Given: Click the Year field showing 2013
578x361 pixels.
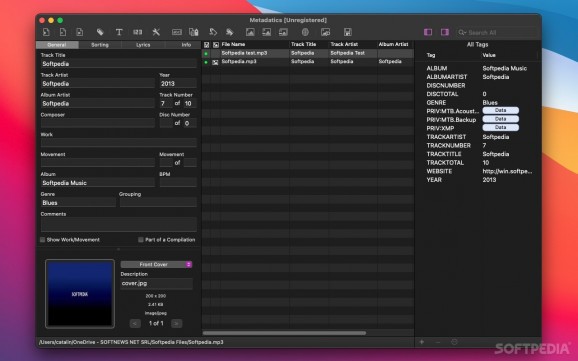Looking at the screenshot, I should pos(178,84).
